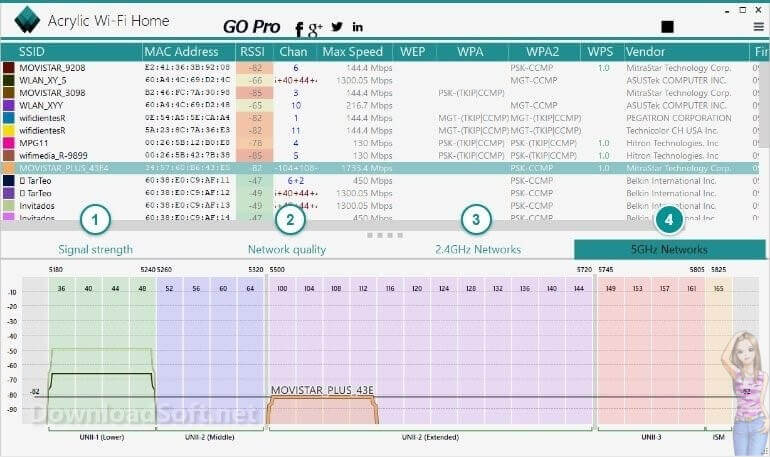Click MGT-CCMP WPA2 cell of WLAN_XYY
Screen dimensions: 770x457
pyautogui.click(x=534, y=105)
